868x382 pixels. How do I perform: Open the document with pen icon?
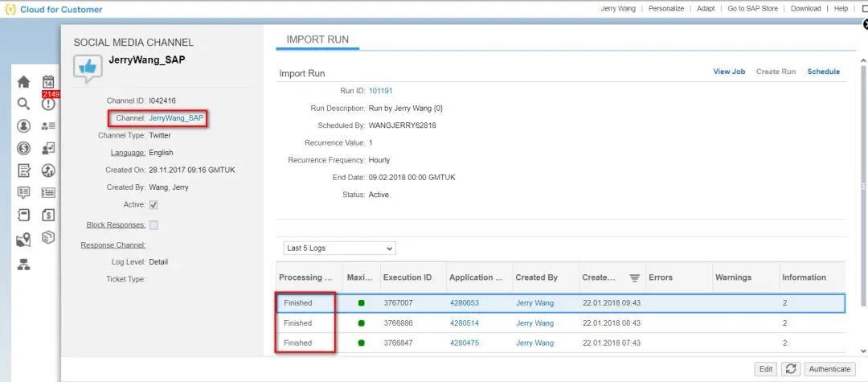click(23, 170)
